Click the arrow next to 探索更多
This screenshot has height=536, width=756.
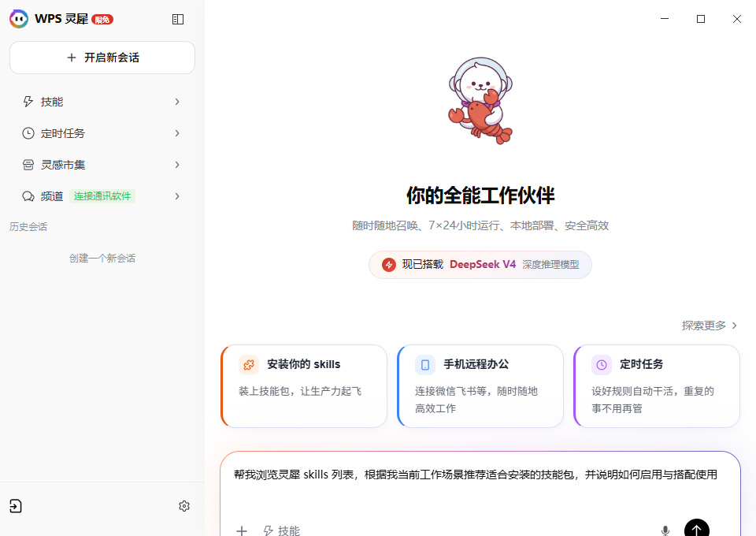coord(734,326)
